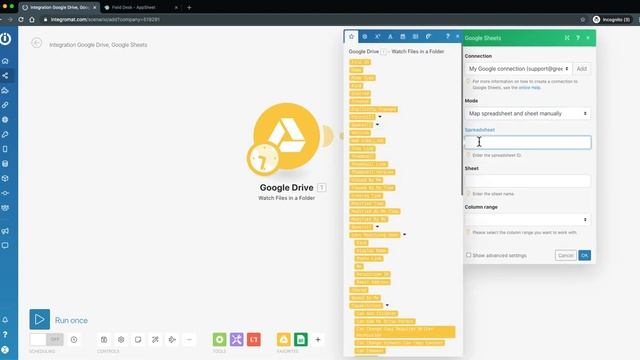
Task: Check Show advanced settings
Action: click(x=469, y=255)
